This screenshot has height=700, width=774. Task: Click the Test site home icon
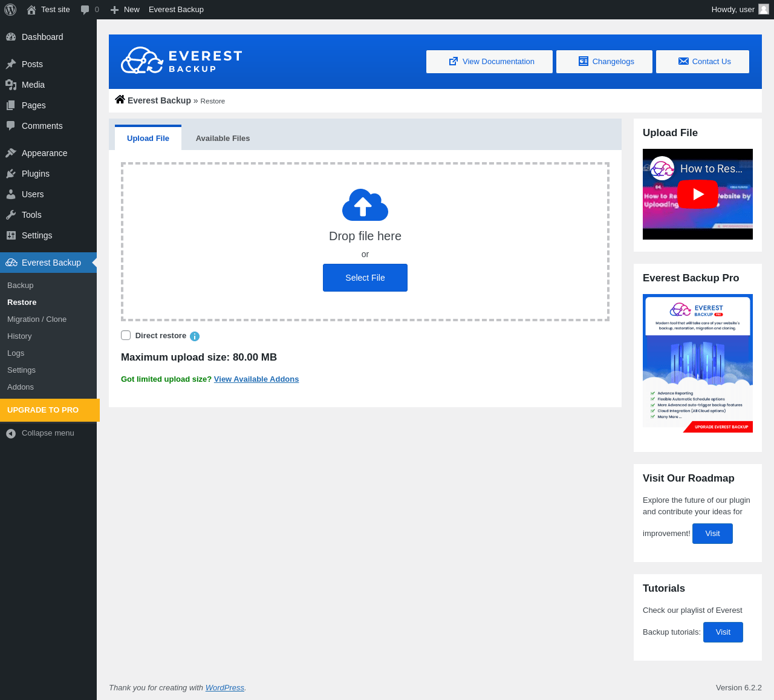pos(31,10)
